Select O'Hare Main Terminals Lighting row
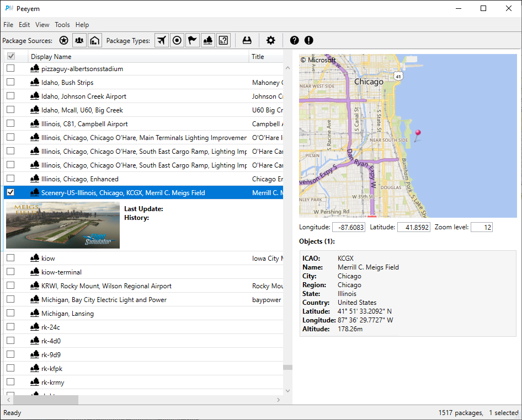Viewport: 522px width, 420px height. pos(143,138)
